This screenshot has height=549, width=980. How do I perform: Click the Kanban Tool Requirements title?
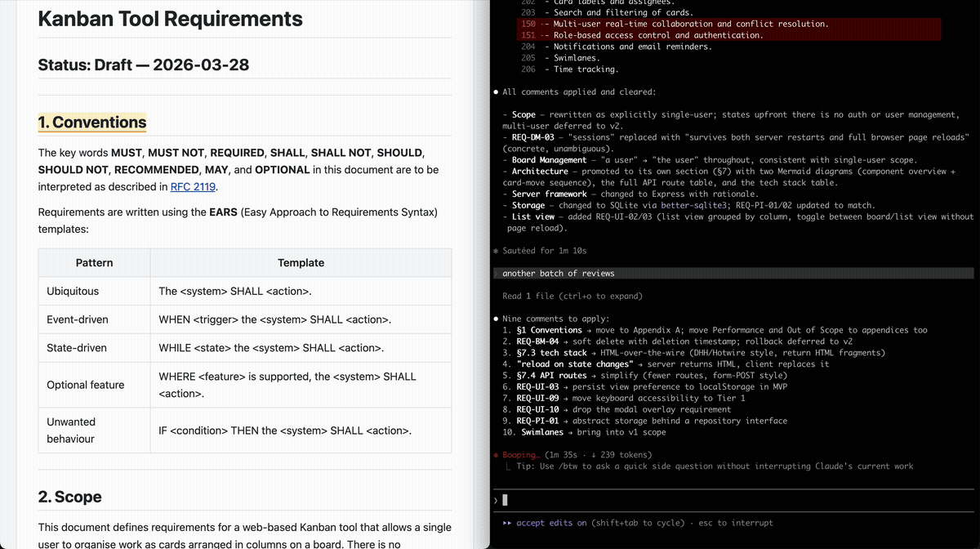170,19
